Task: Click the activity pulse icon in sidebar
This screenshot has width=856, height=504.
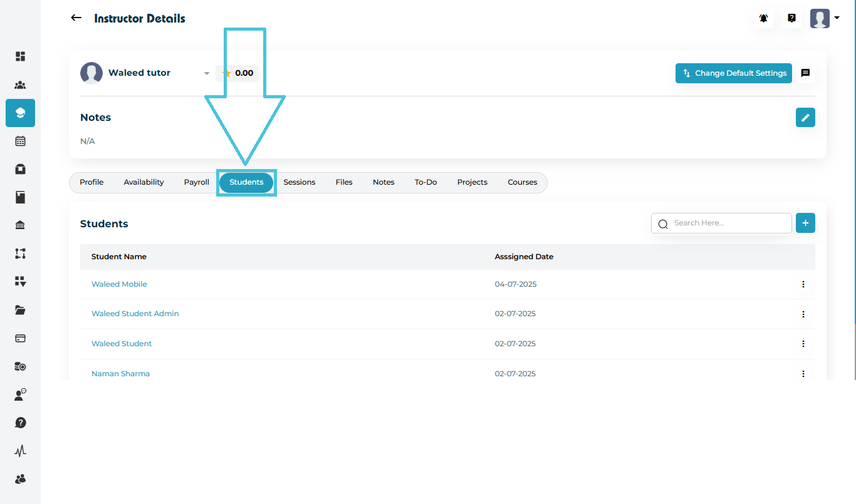Action: coord(20,451)
